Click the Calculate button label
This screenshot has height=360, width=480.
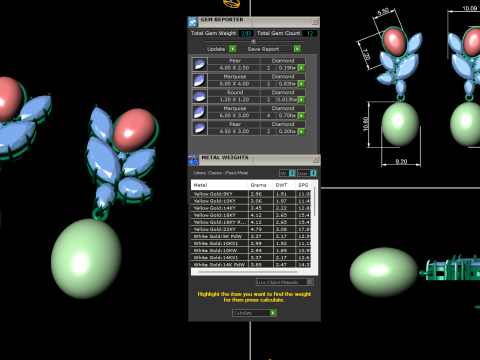tap(243, 313)
